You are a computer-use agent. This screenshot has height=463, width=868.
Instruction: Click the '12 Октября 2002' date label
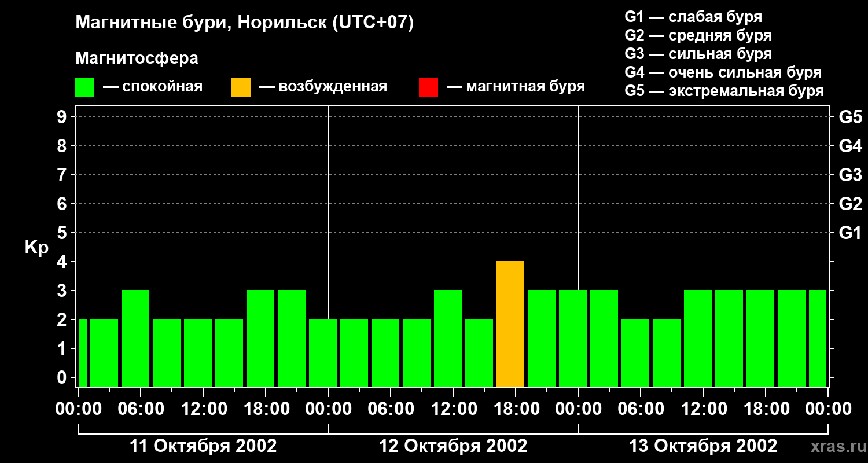(x=453, y=446)
